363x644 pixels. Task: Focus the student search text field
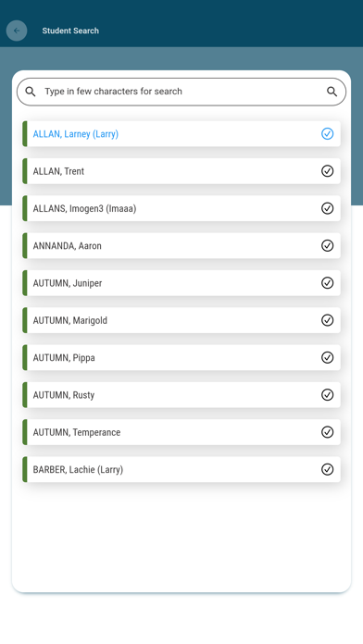coord(181,92)
